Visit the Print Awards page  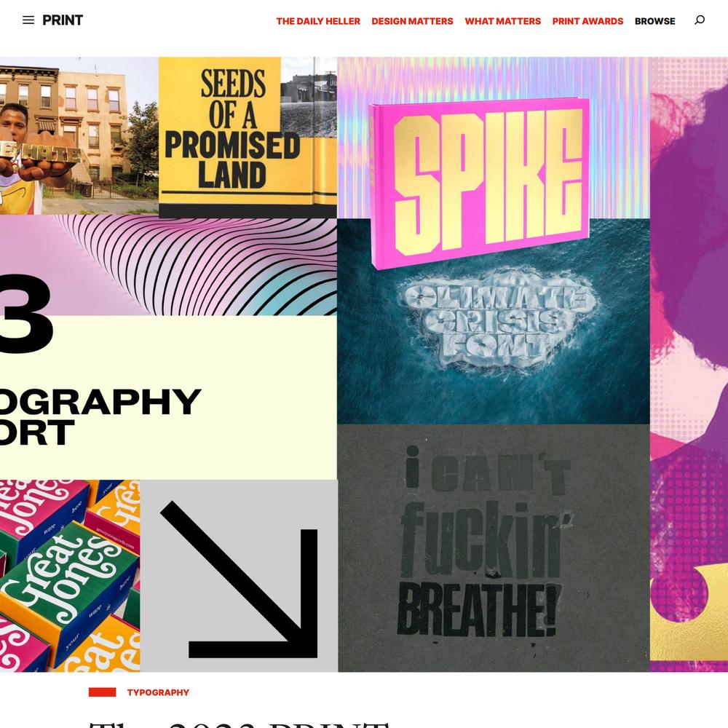pos(587,21)
